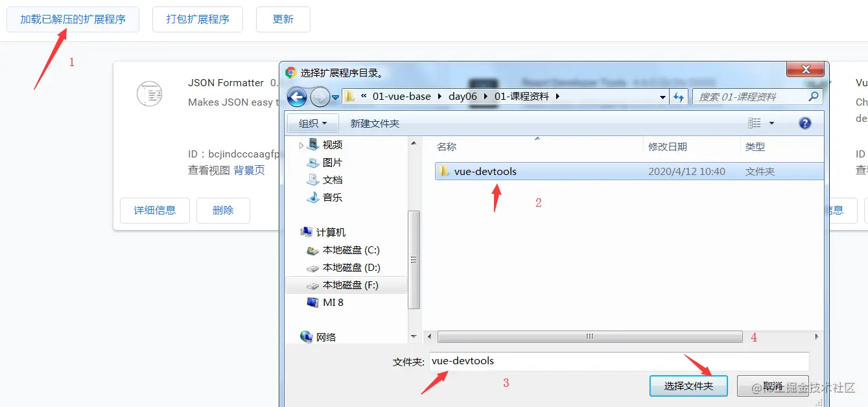The image size is (868, 407).
Task: Click the navigation pane vertical scrollbar
Action: pyautogui.click(x=414, y=259)
